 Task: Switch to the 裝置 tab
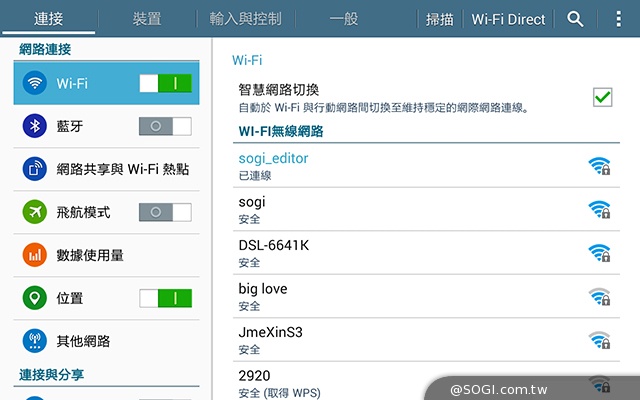pos(147,19)
